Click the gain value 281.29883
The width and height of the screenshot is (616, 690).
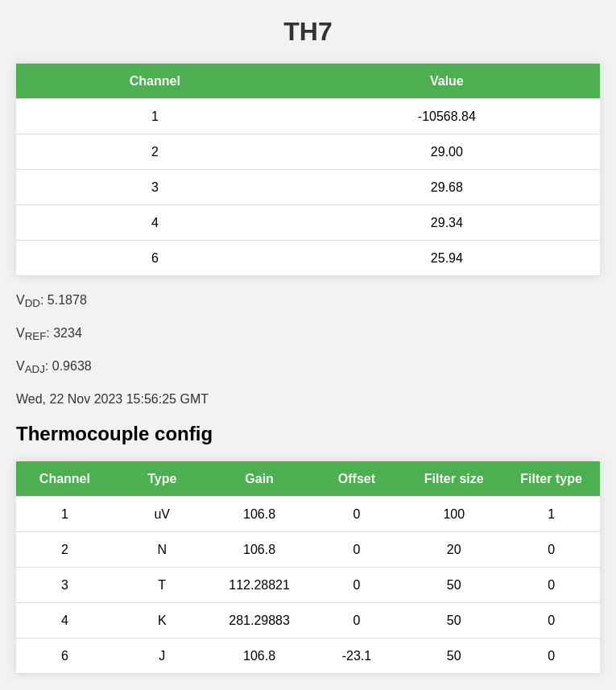pyautogui.click(x=259, y=621)
